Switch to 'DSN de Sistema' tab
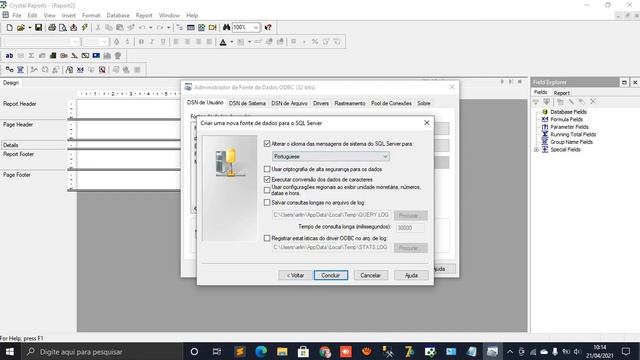 247,103
